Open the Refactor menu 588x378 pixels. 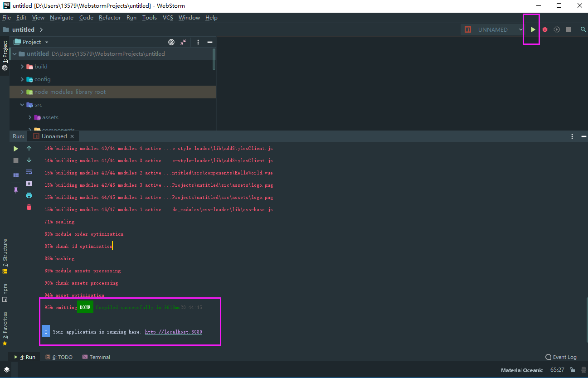pyautogui.click(x=110, y=18)
